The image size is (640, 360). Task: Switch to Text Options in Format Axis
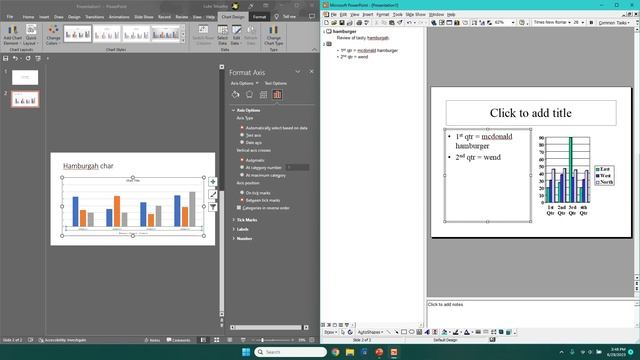(x=276, y=83)
